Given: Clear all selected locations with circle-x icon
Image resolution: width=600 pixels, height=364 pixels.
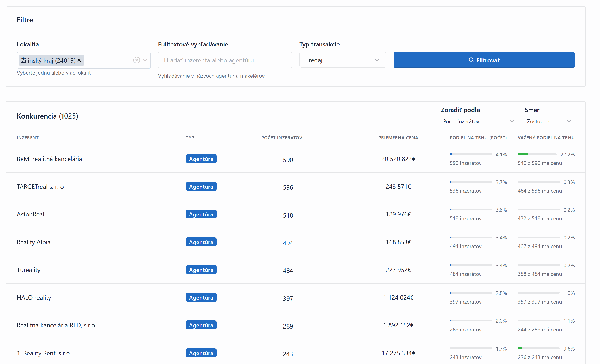Looking at the screenshot, I should click(137, 60).
